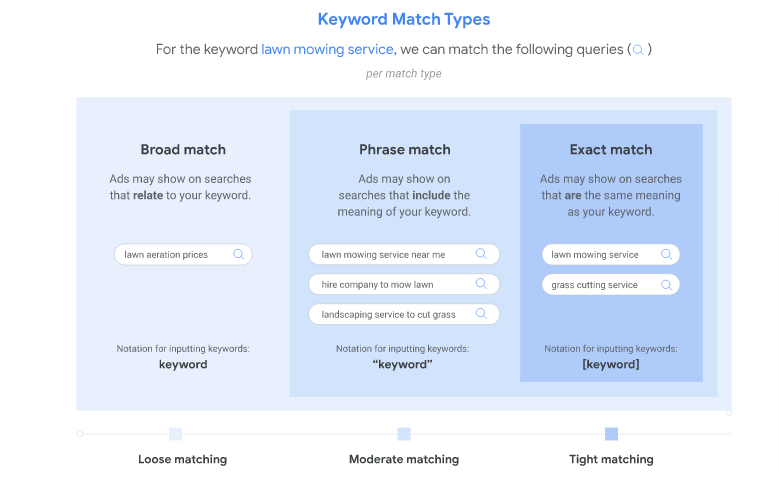
Task: Click the Keyword Match Types title
Action: pos(404,19)
